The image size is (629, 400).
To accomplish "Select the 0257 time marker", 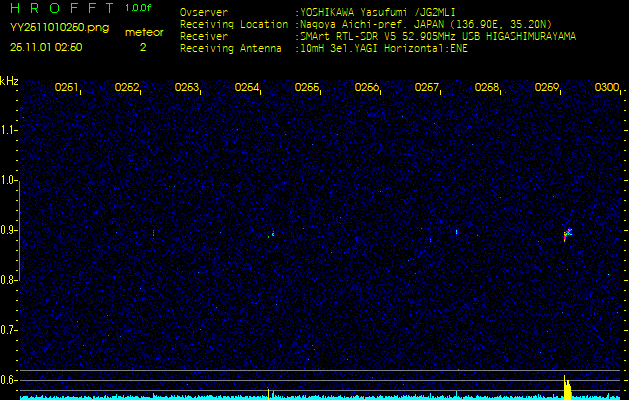I will click(427, 88).
